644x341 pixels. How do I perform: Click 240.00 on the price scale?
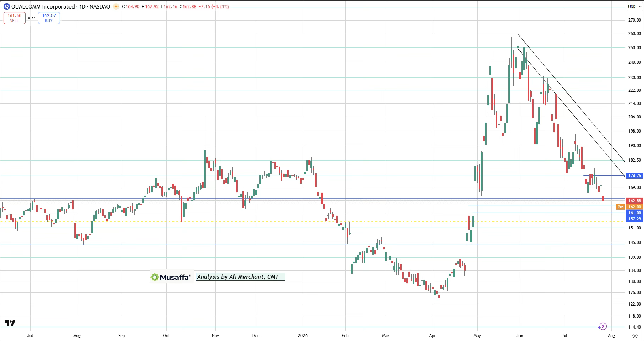pos(635,62)
